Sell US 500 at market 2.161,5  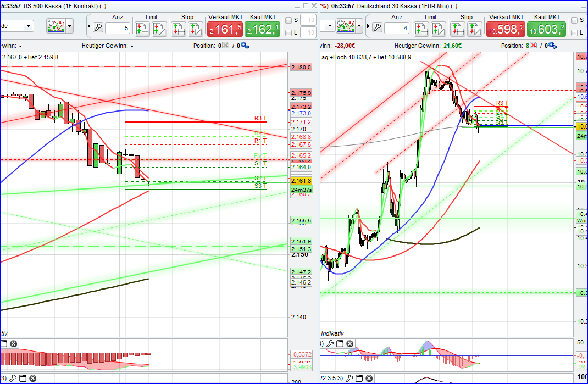pyautogui.click(x=225, y=29)
